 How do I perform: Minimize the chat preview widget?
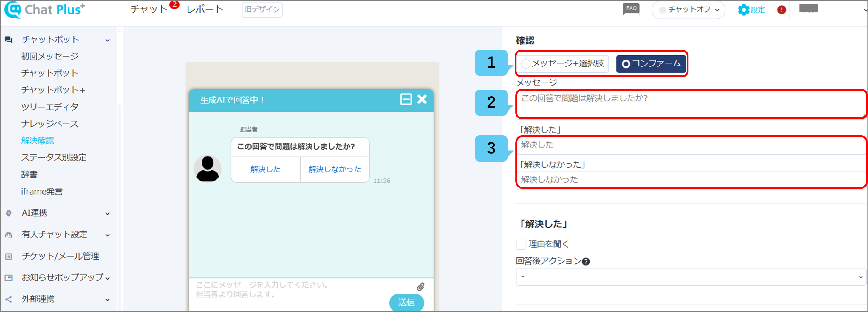pyautogui.click(x=406, y=99)
